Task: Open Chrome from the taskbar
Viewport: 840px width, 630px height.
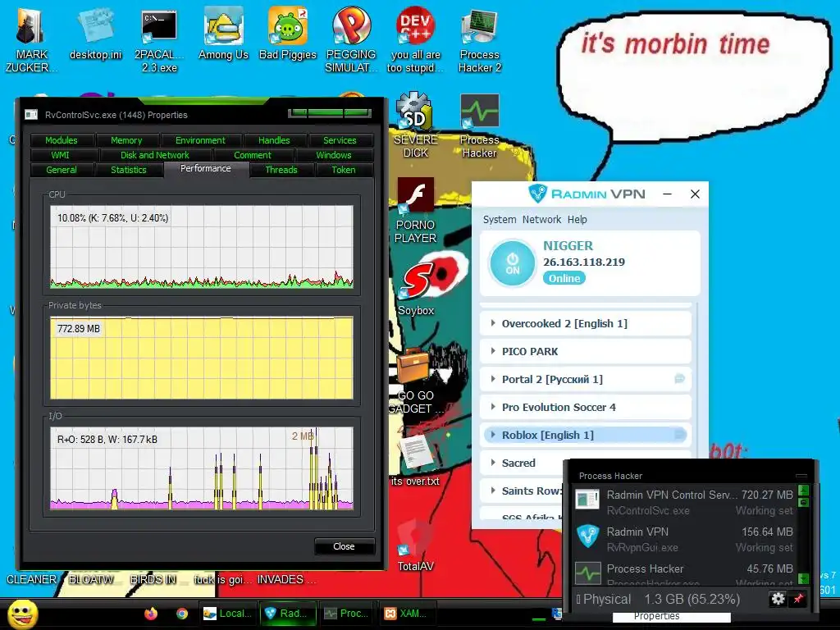Action: 182,614
